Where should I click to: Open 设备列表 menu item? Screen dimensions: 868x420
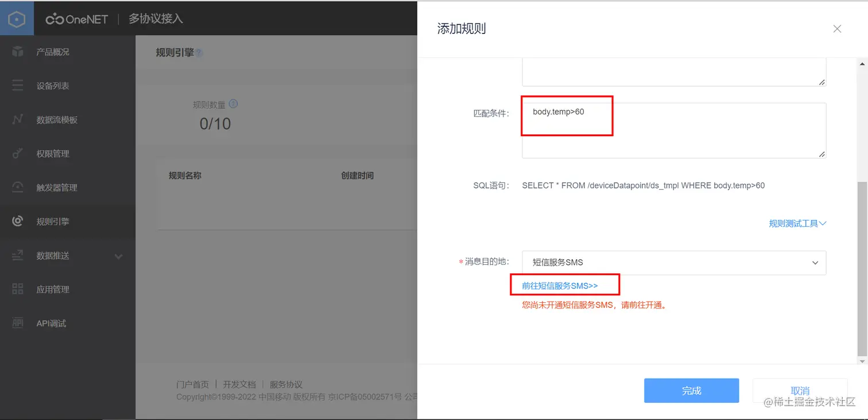pyautogui.click(x=68, y=86)
